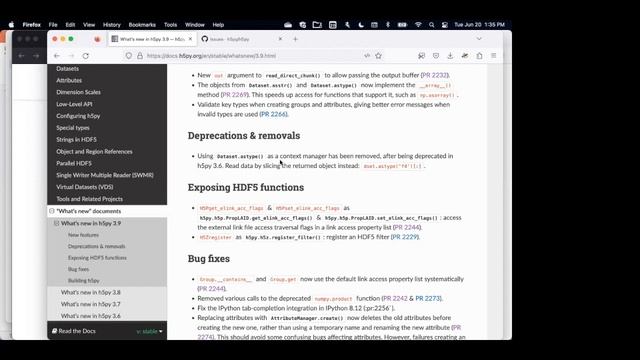Open the Window menu
The height and width of the screenshot is (360, 640).
click(x=195, y=25)
